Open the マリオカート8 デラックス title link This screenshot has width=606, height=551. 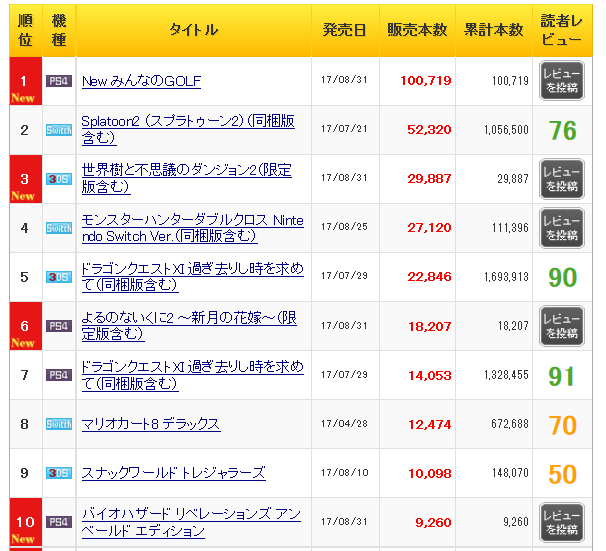[x=151, y=424]
